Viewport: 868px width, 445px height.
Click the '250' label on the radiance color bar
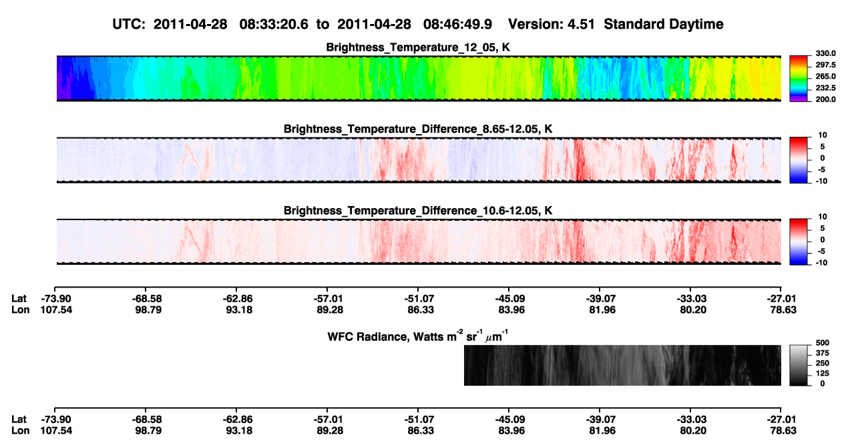[x=821, y=363]
